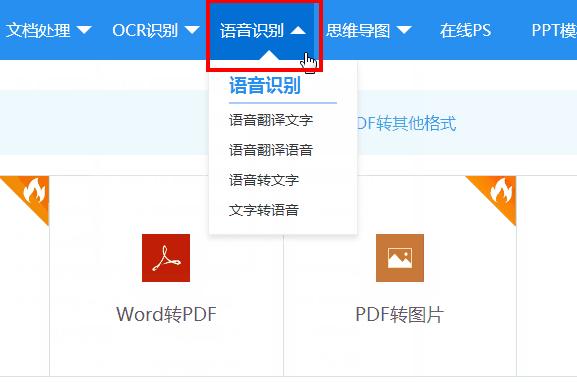Click the PDF转图片 label text

400,315
